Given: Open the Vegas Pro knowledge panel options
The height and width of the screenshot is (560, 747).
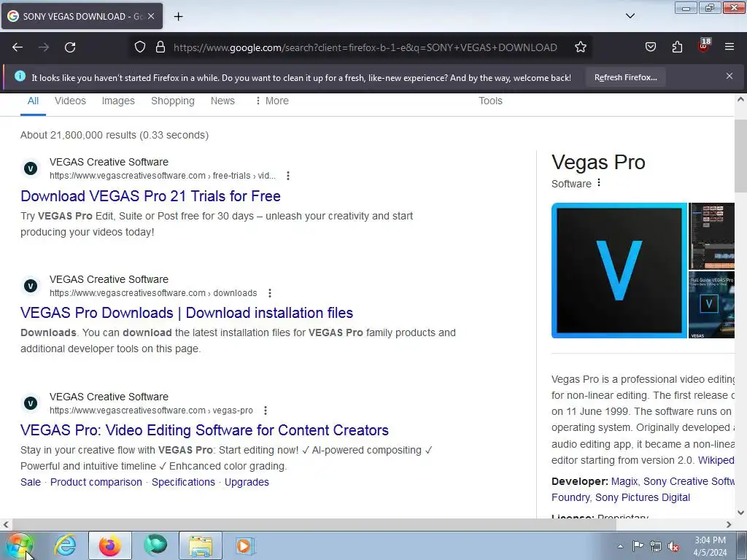Looking at the screenshot, I should (x=599, y=183).
